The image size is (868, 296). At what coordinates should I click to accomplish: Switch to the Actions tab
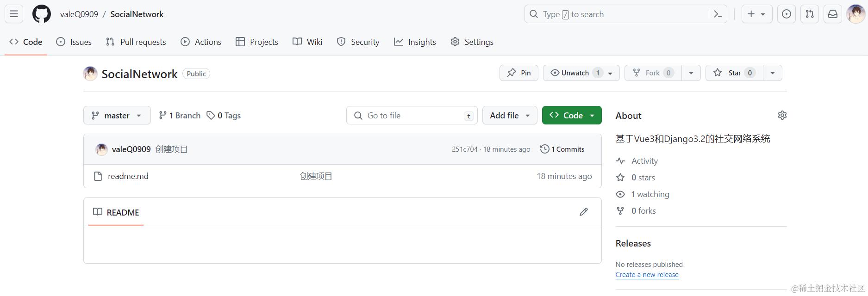pos(201,42)
